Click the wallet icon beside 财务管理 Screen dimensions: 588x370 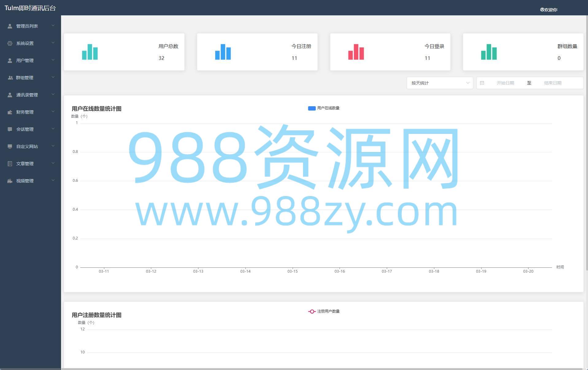pos(10,112)
